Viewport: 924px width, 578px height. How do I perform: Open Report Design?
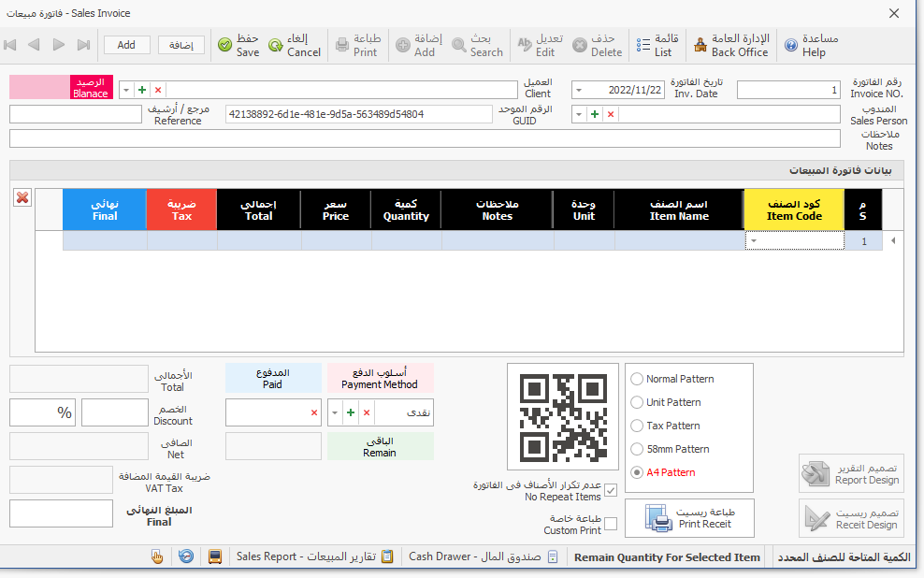point(851,473)
